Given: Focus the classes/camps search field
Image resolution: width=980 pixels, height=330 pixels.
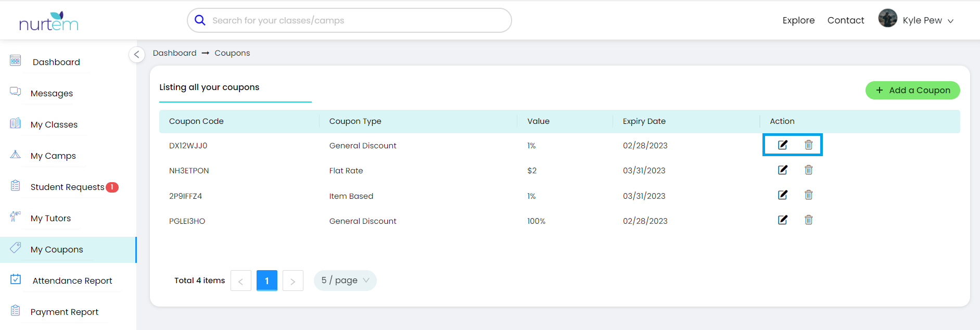Looking at the screenshot, I should click(354, 20).
